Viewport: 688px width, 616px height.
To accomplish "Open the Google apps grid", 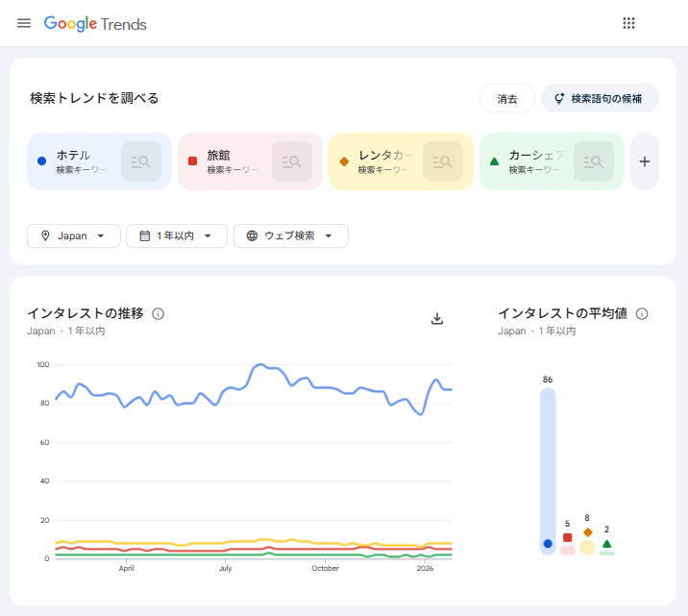I will 629,23.
